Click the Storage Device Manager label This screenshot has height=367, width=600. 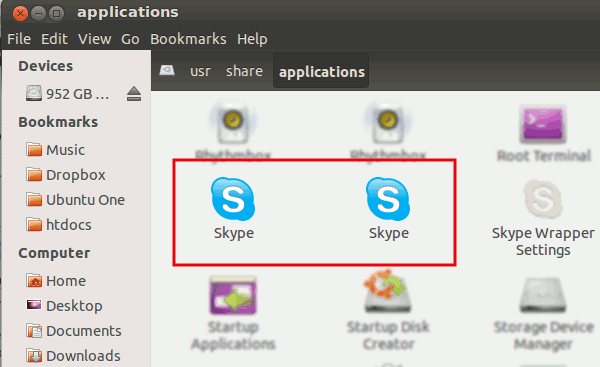543,335
